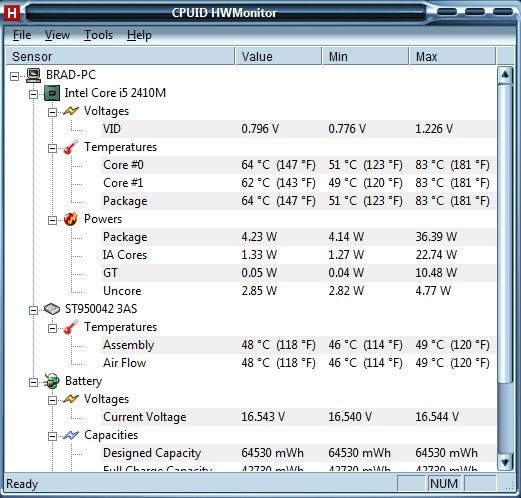This screenshot has height=498, width=521.
Task: Open the View menu
Action: pos(57,35)
